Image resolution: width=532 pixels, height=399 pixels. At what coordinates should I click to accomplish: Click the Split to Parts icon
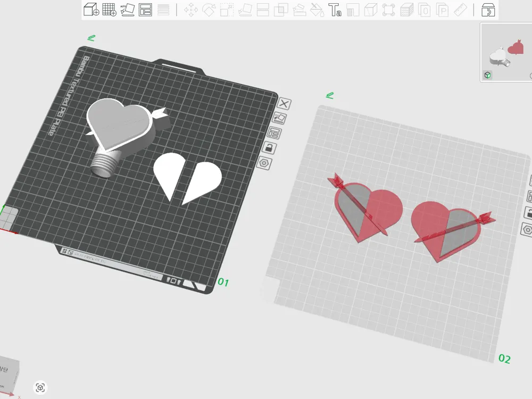click(443, 10)
